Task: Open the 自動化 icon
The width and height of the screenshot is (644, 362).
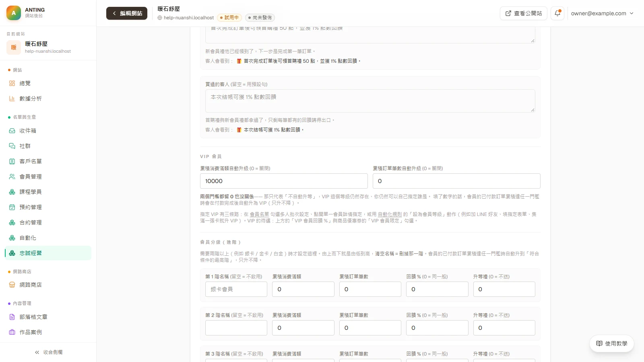Action: tap(12, 238)
